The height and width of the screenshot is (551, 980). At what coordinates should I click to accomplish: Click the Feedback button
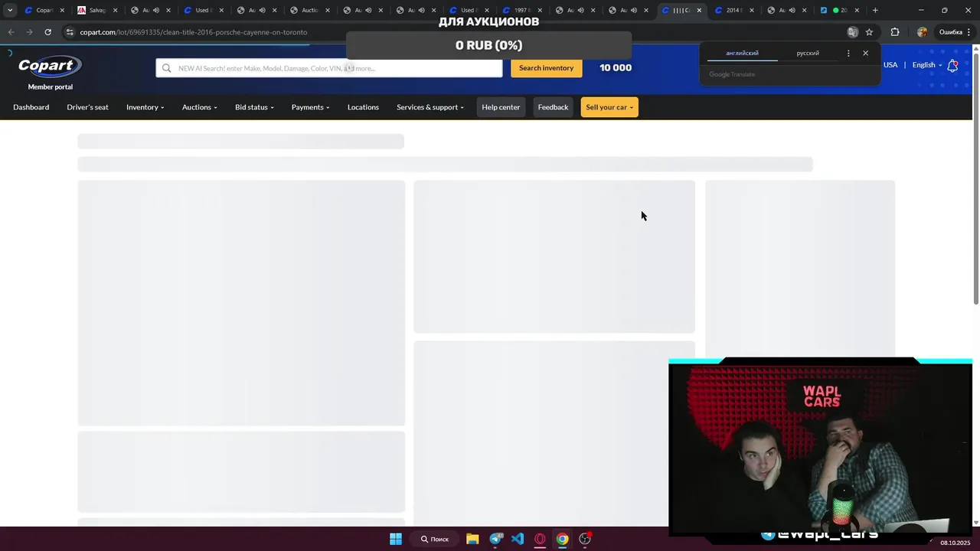tap(553, 107)
